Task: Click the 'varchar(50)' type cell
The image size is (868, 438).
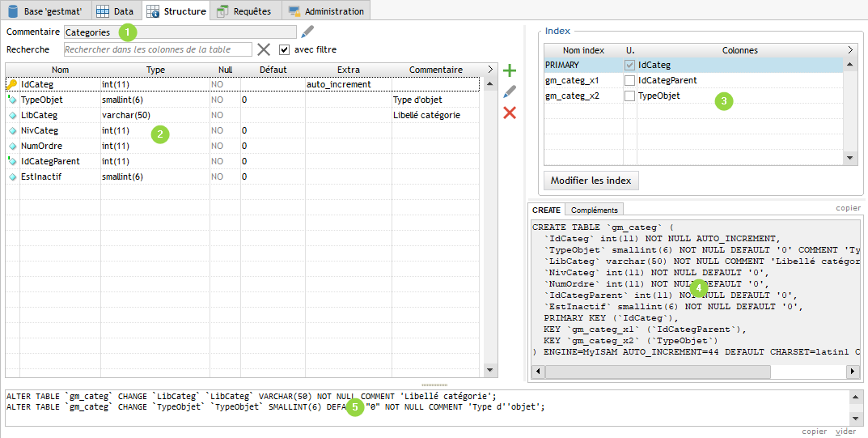Action: click(x=155, y=115)
